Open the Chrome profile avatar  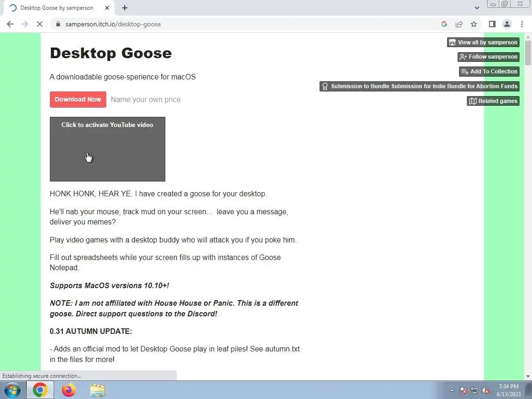[507, 24]
